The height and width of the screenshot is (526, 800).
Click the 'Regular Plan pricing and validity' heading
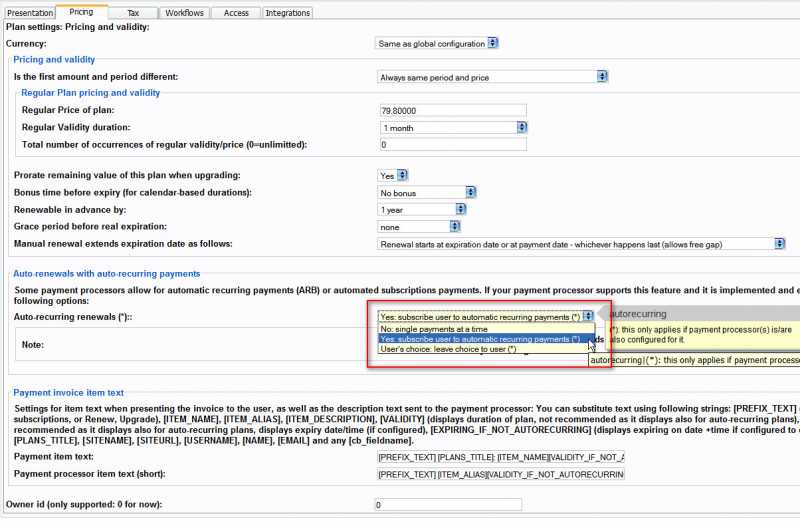pos(90,93)
